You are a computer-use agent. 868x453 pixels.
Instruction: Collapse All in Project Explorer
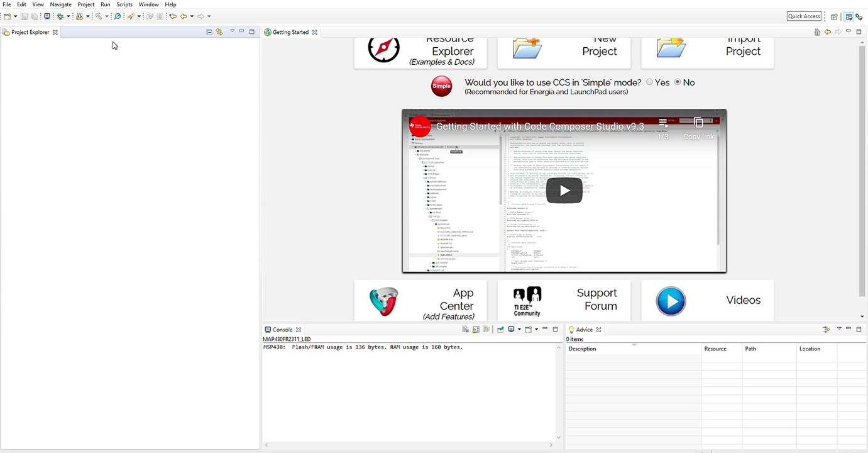click(x=209, y=32)
